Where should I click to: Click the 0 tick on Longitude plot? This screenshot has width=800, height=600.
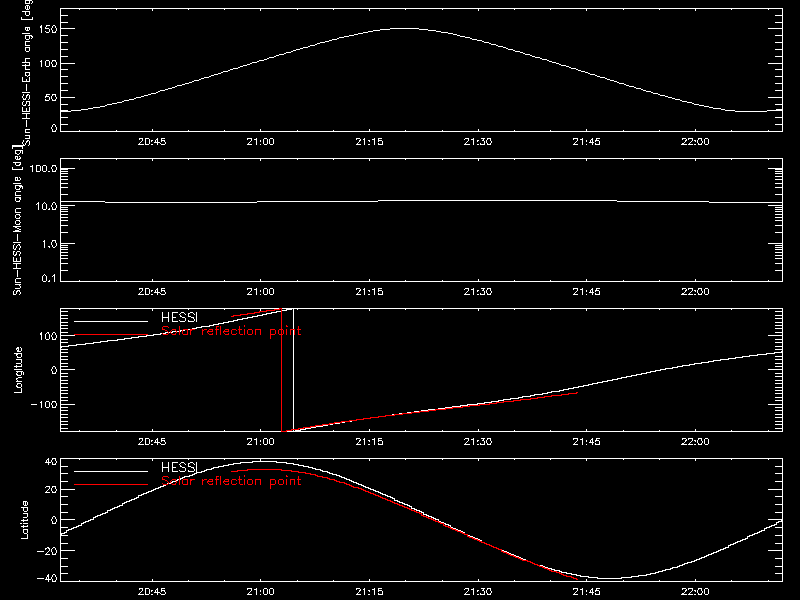click(x=54, y=370)
